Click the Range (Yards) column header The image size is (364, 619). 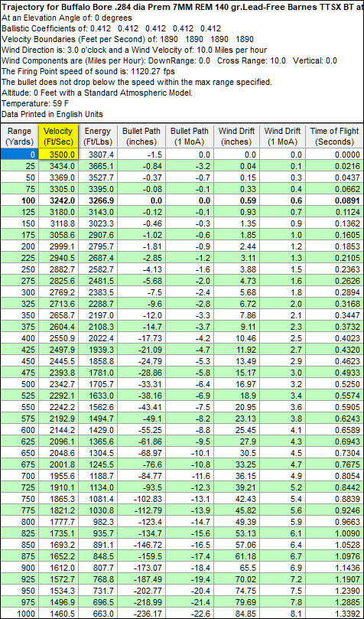click(19, 136)
